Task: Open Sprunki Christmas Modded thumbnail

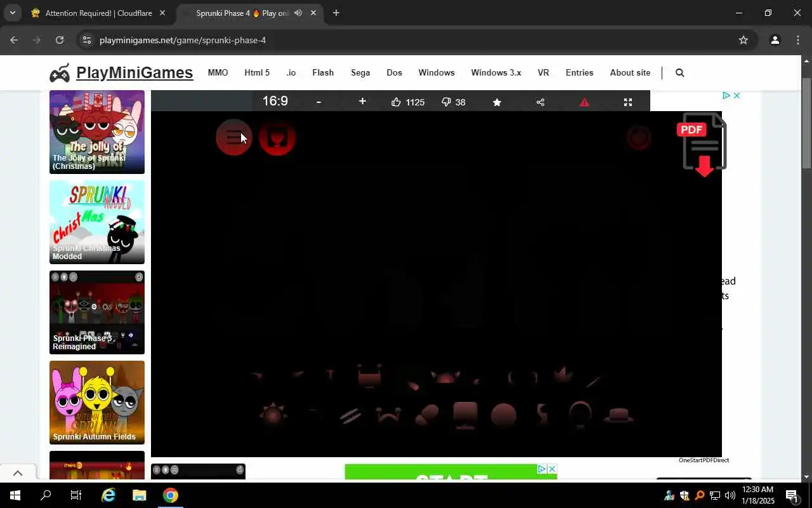Action: point(97,222)
